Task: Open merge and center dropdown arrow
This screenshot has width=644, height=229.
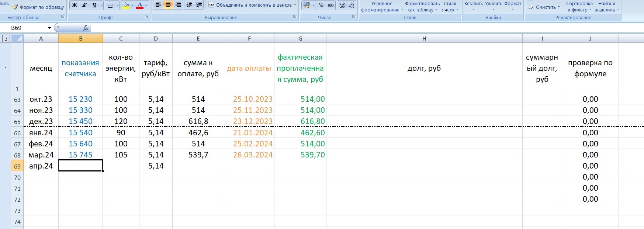Action: [x=295, y=5]
